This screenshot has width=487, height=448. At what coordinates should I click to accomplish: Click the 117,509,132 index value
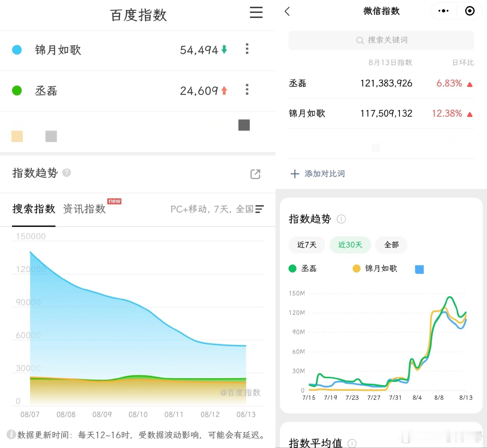point(386,113)
